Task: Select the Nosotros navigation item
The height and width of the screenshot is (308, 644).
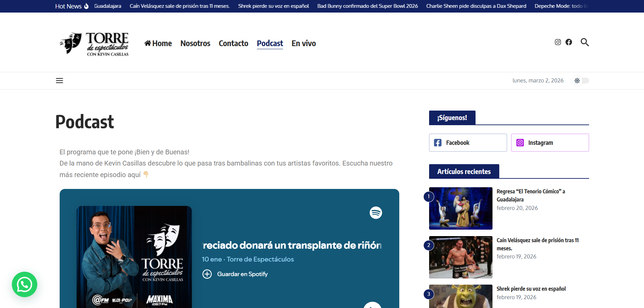Action: pos(195,43)
